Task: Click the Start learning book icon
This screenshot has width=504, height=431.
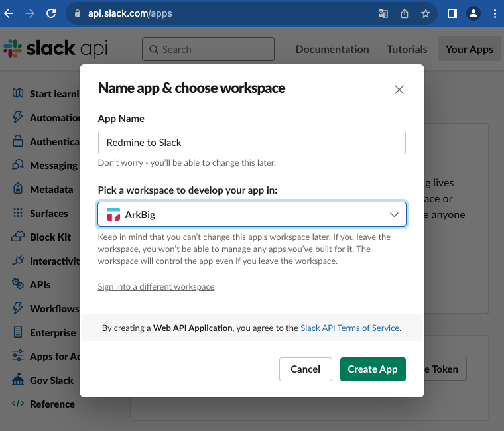Action: (x=18, y=93)
